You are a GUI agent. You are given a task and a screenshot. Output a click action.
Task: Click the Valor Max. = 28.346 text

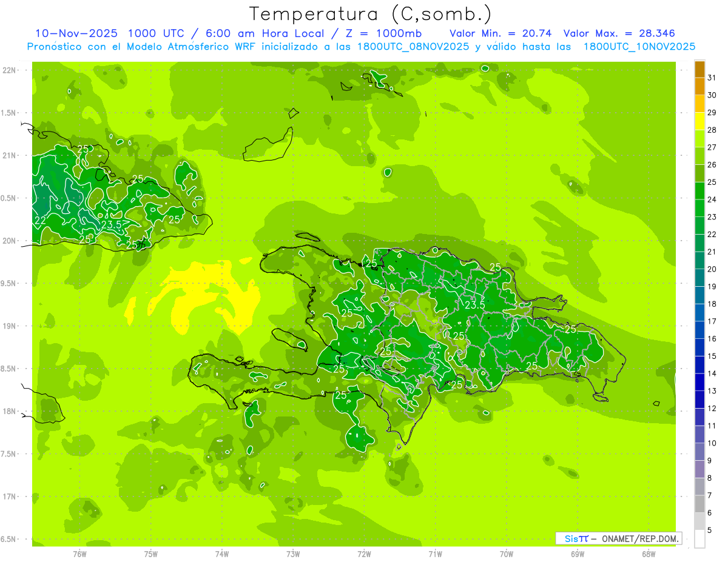pyautogui.click(x=619, y=33)
